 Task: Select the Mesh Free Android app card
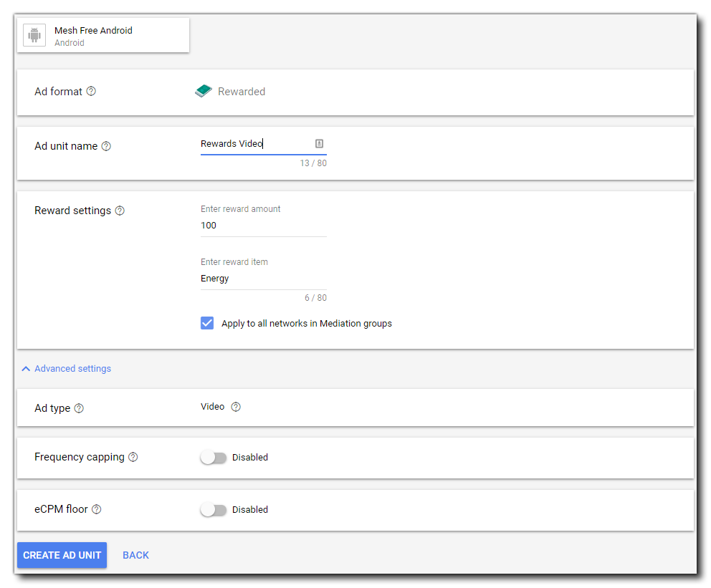[x=103, y=36]
